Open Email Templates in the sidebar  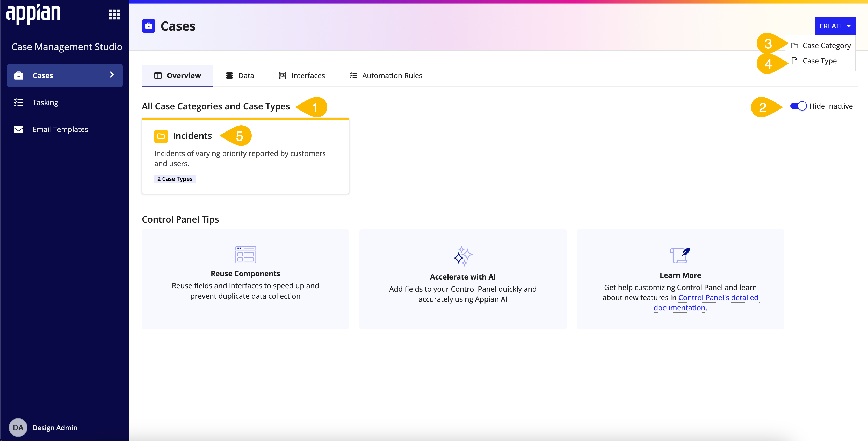coord(65,129)
